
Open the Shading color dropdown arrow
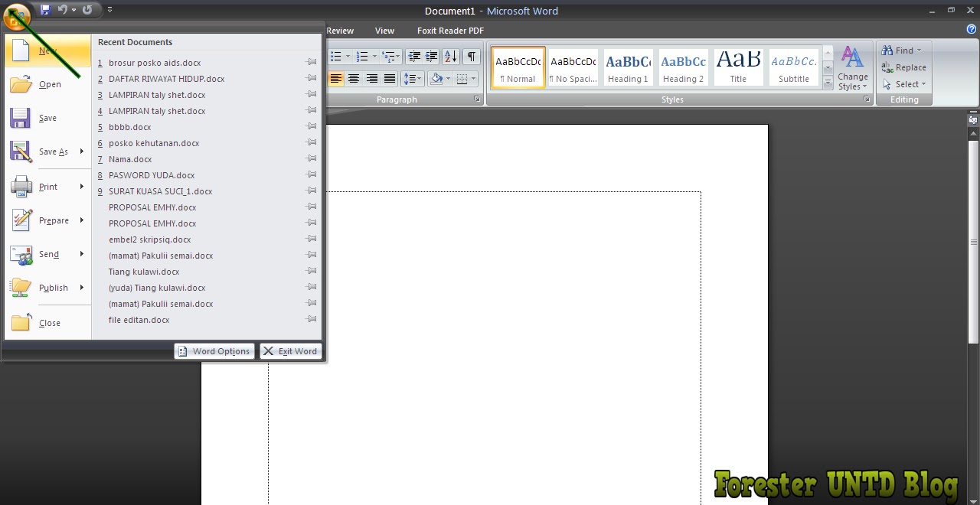(x=446, y=79)
